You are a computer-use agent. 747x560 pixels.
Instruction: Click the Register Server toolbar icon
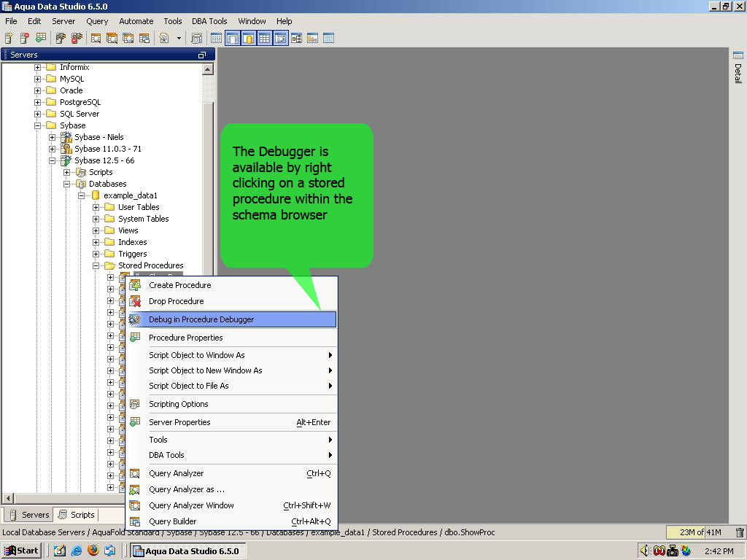click(9, 38)
